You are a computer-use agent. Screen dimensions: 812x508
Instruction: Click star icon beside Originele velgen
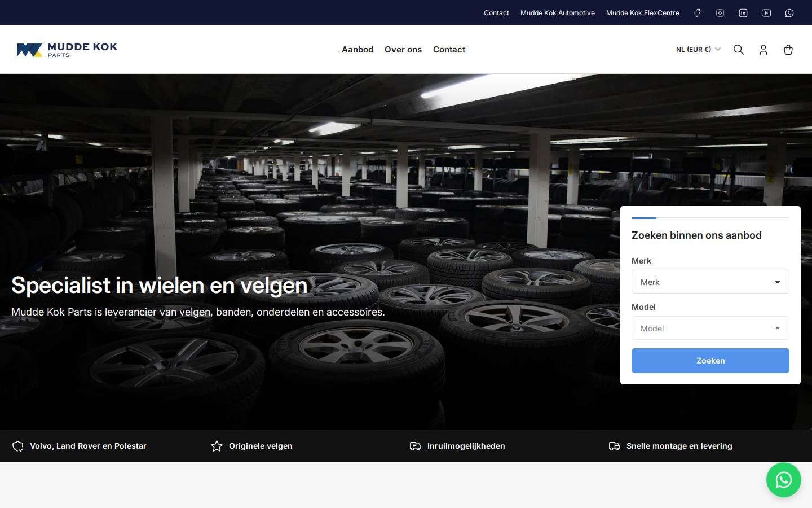(x=217, y=446)
